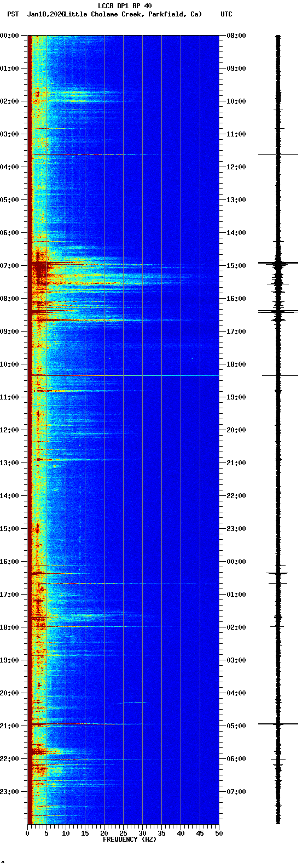Click the PST time label '23:00'
This screenshot has height=868, width=302.
point(9,792)
